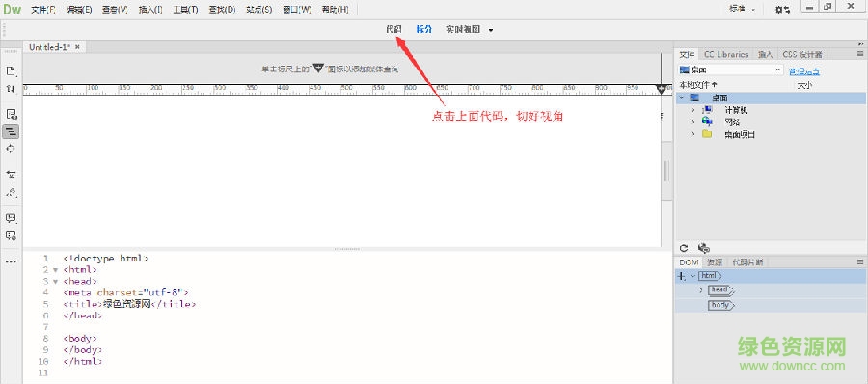868x384 pixels.
Task: Click the sync settings gear icon
Action: (783, 10)
